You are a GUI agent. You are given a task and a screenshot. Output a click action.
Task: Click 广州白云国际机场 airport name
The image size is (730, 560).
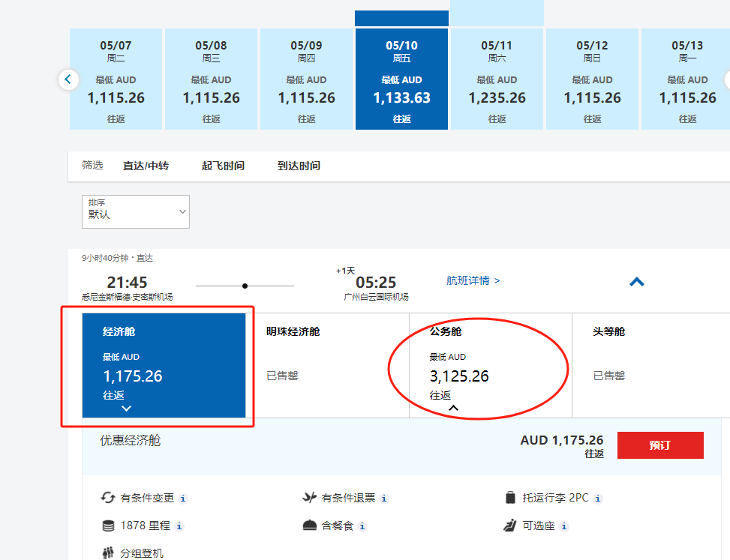(376, 297)
